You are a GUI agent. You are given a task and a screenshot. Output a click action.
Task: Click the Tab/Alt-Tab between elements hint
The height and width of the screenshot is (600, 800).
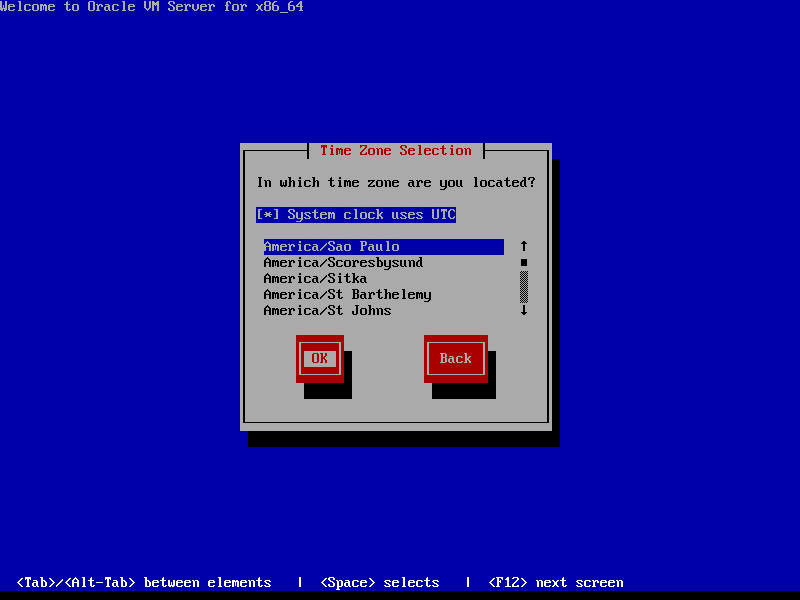pyautogui.click(x=144, y=583)
